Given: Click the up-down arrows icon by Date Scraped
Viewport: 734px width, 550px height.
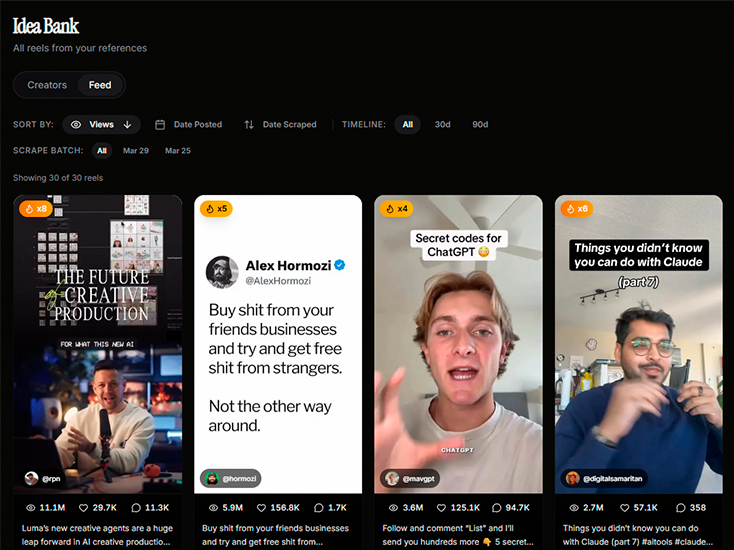Looking at the screenshot, I should click(249, 125).
